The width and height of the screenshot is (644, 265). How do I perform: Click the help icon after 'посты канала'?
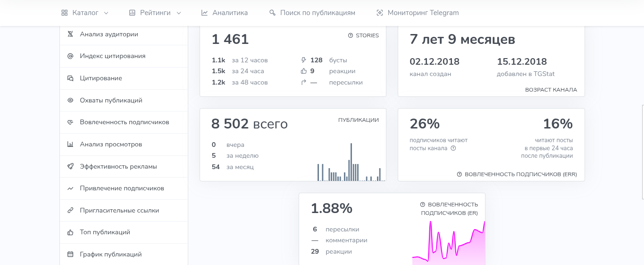[x=453, y=148]
